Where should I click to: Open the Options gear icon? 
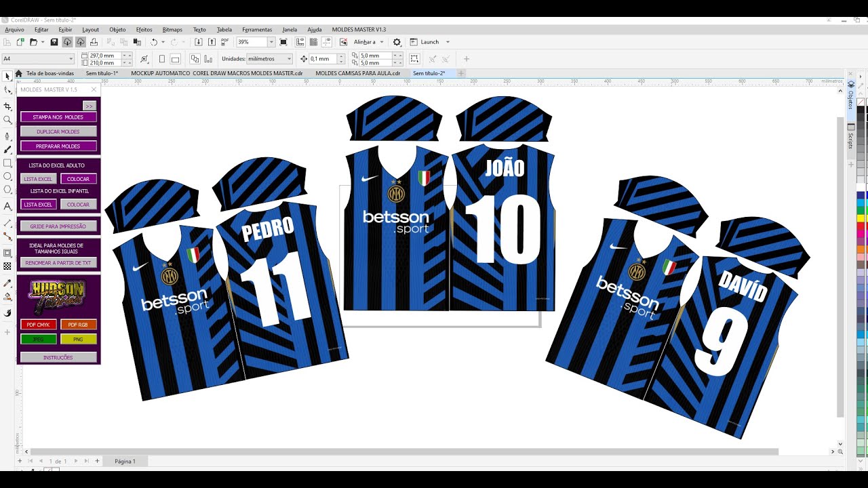click(397, 42)
